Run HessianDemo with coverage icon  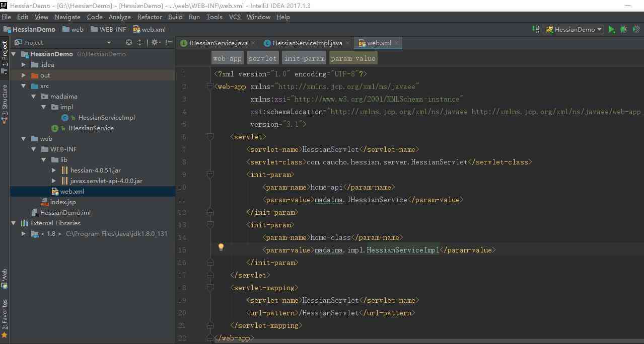coord(636,29)
